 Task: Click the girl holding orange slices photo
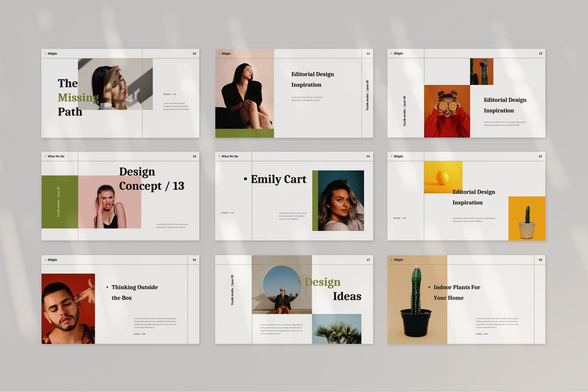[447, 111]
